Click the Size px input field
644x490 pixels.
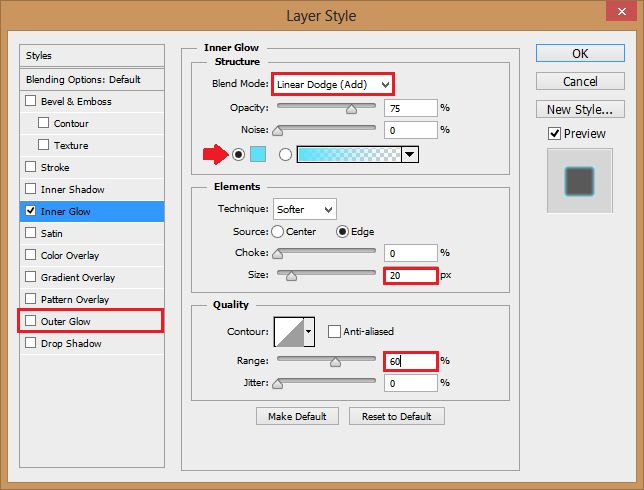(410, 275)
